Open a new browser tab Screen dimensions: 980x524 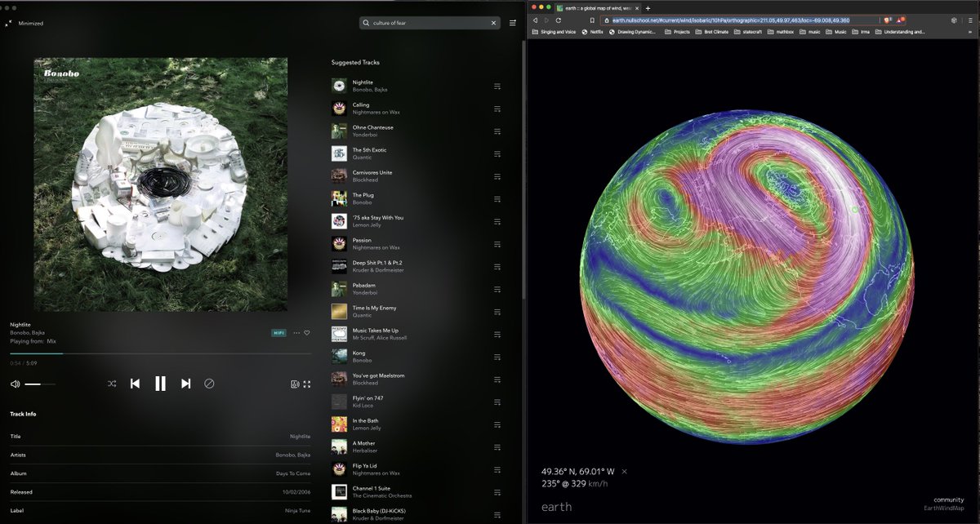pyautogui.click(x=648, y=7)
